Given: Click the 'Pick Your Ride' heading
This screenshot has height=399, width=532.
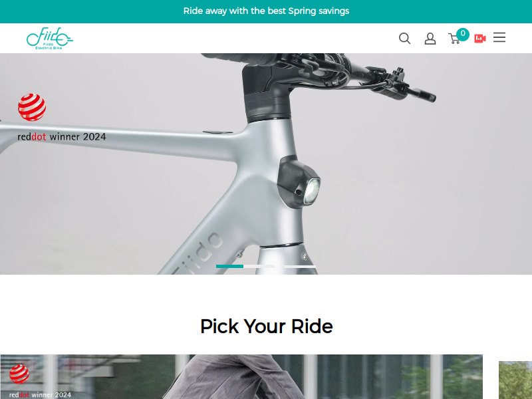Looking at the screenshot, I should coord(267,327).
